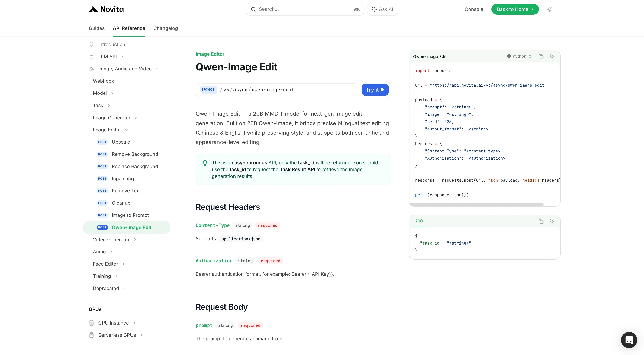Viewport: 644px width, 355px height.
Task: Select the Qwen-Image Edit sidebar item
Action: (x=127, y=227)
